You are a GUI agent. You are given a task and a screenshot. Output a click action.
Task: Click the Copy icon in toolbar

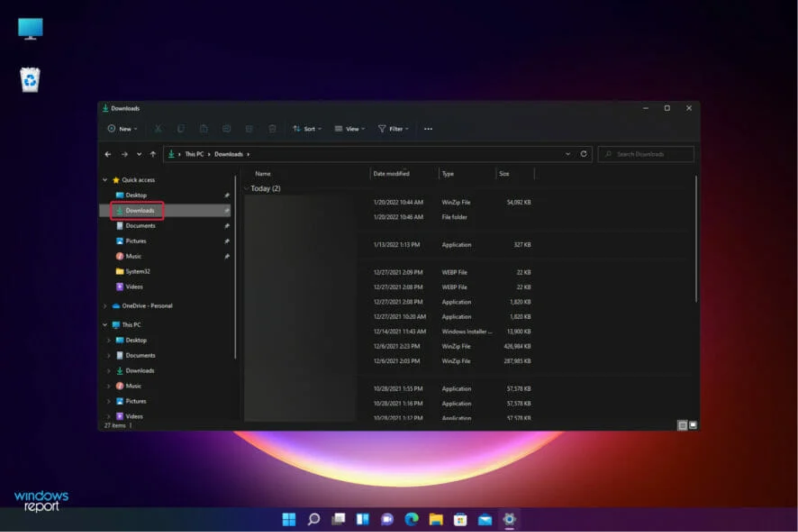181,129
